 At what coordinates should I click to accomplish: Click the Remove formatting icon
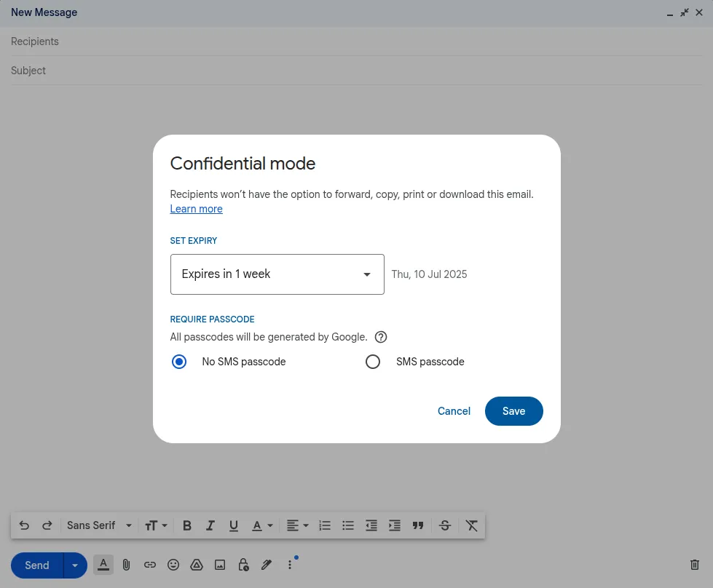[x=471, y=525]
